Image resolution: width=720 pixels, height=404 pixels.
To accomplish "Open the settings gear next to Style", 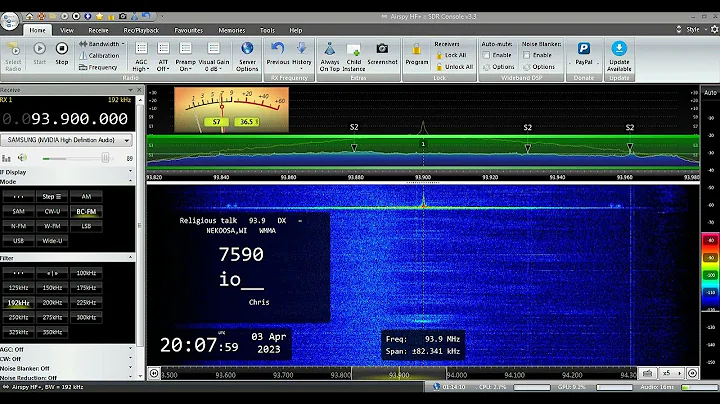I will point(714,29).
